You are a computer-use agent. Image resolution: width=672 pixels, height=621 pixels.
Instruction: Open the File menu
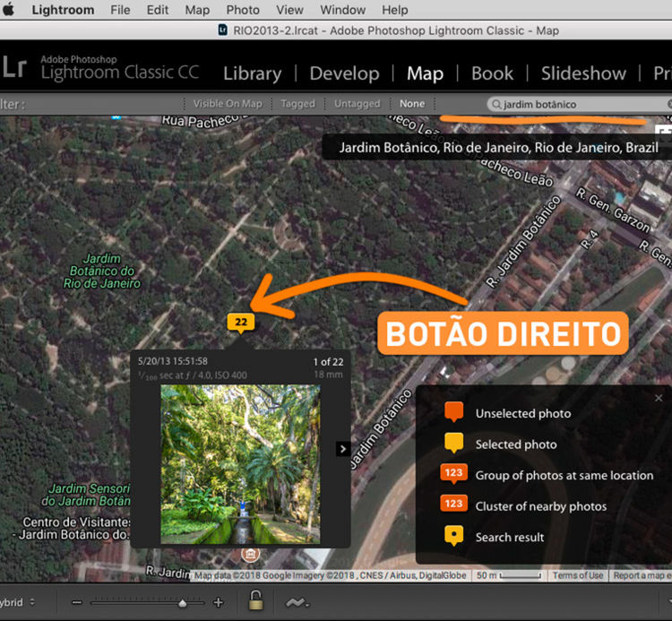click(120, 10)
